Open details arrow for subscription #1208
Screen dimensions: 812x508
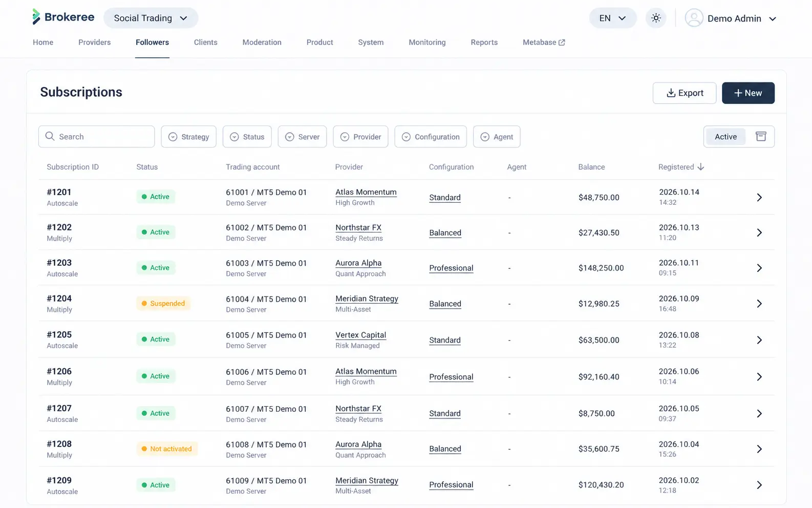coord(759,449)
